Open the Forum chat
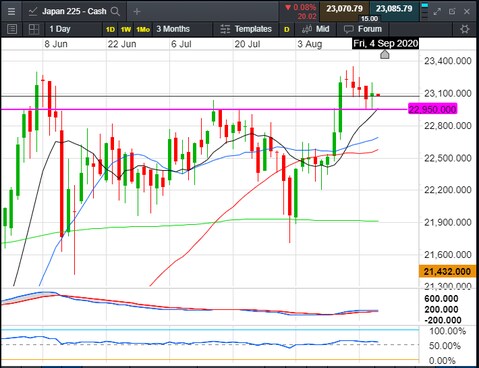This screenshot has height=368, width=479. (363, 29)
